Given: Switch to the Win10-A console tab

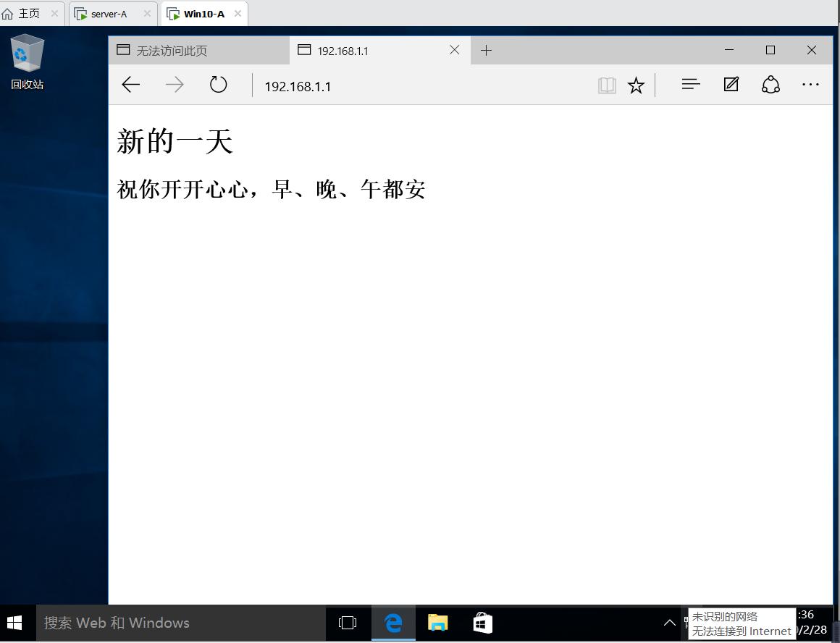Looking at the screenshot, I should coord(201,13).
